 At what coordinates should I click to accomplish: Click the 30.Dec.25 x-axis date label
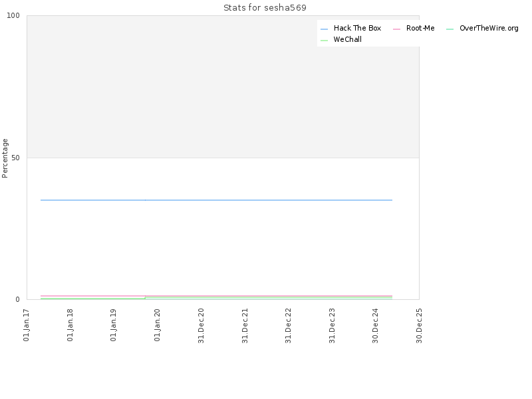(x=419, y=326)
